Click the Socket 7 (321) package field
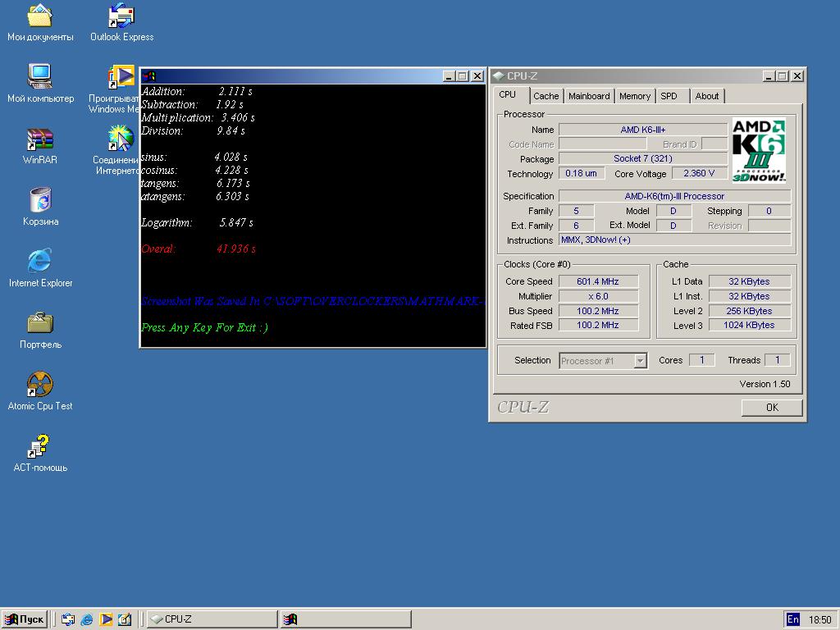Screen dimensions: 840x630 643,158
